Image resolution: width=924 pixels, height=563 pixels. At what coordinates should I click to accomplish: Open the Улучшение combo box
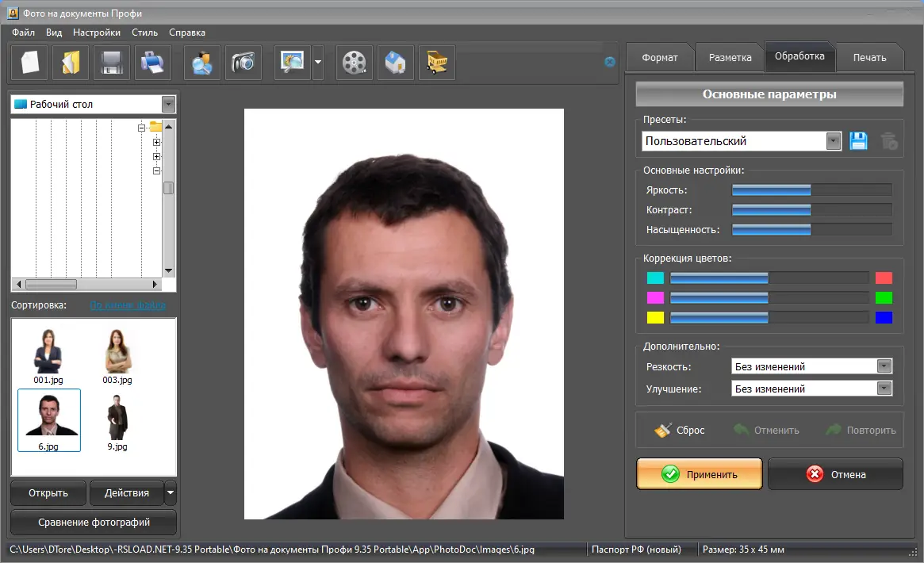pos(884,389)
